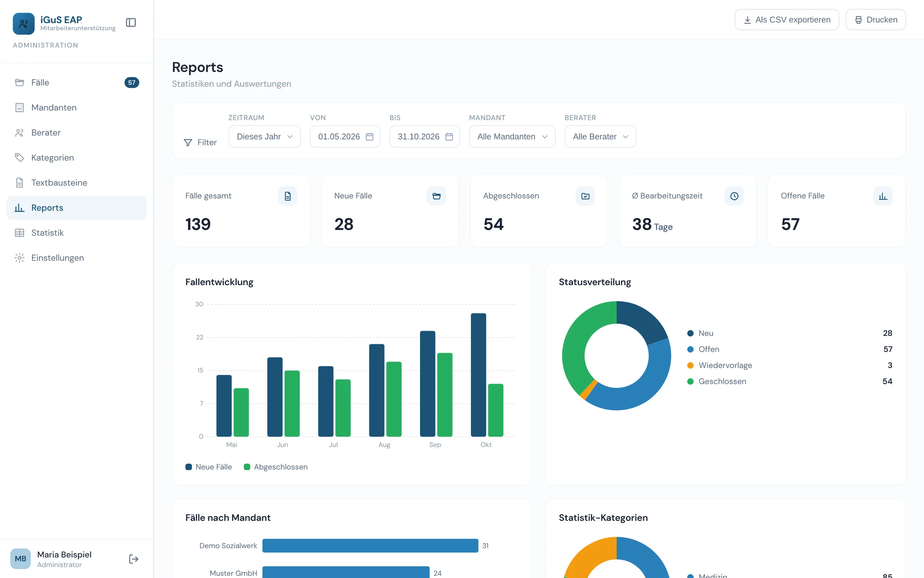Click the Reports bar chart icon in sidebar

point(20,208)
